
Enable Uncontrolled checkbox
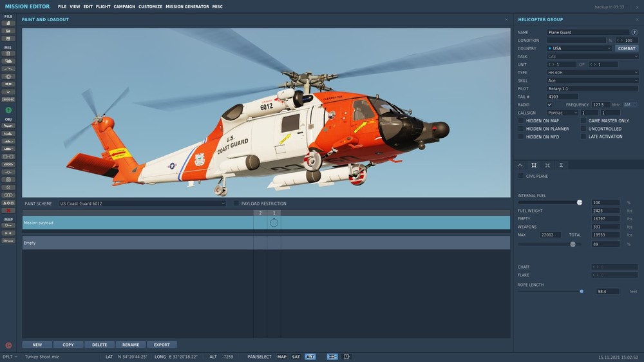point(583,129)
